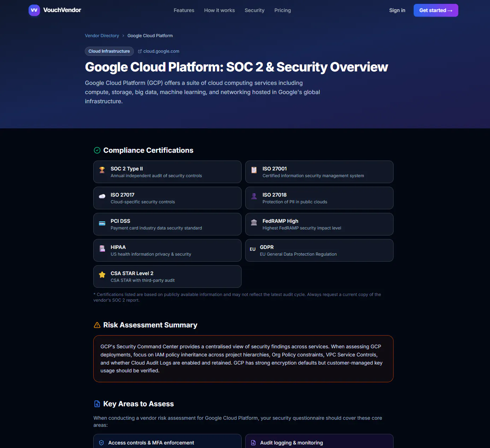Click the Risk Assessment warning triangle icon
This screenshot has width=490, height=448.
pos(97,325)
